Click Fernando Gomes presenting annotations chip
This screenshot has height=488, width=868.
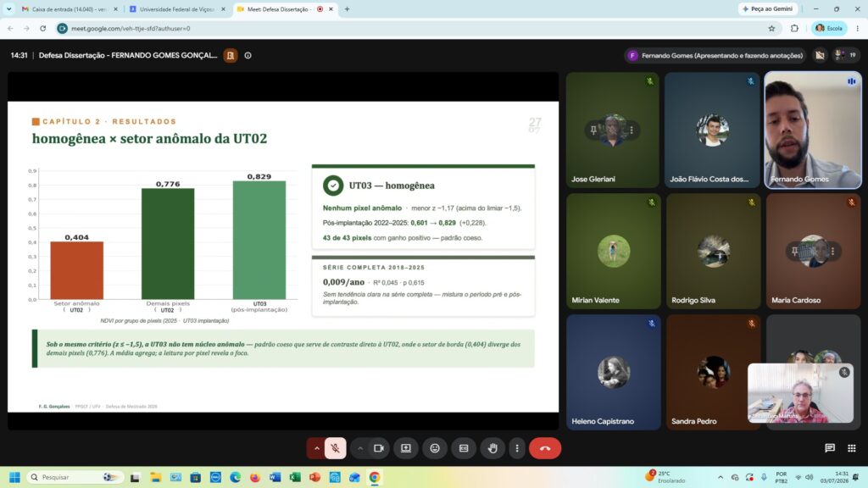715,55
